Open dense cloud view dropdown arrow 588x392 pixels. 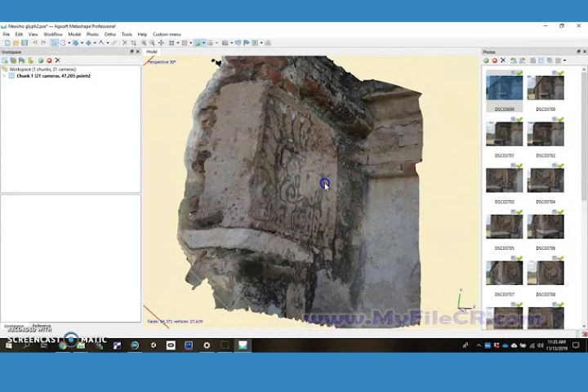click(190, 43)
